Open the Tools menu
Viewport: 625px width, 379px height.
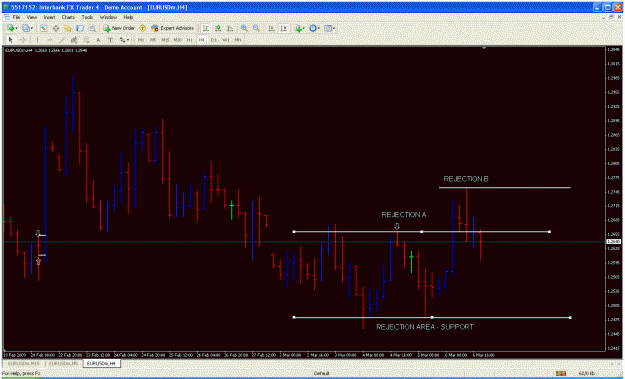(87, 18)
